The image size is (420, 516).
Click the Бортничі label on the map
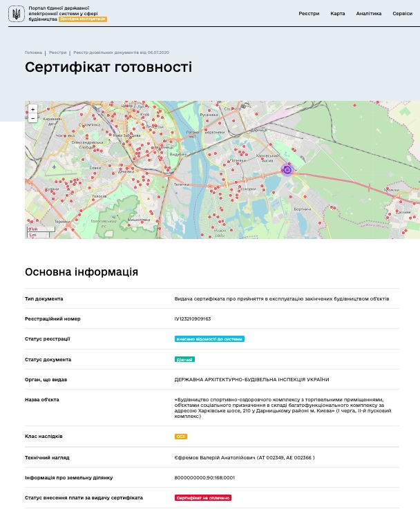point(302,209)
